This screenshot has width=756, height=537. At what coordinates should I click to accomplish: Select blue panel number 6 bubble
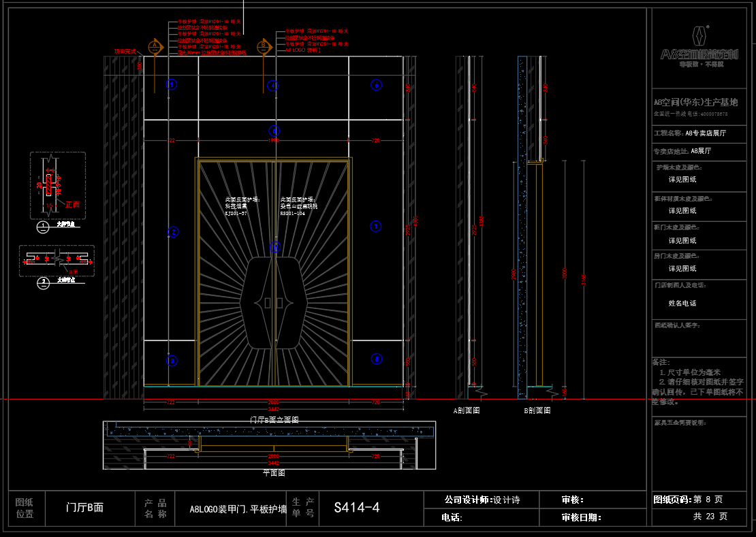coord(377,85)
